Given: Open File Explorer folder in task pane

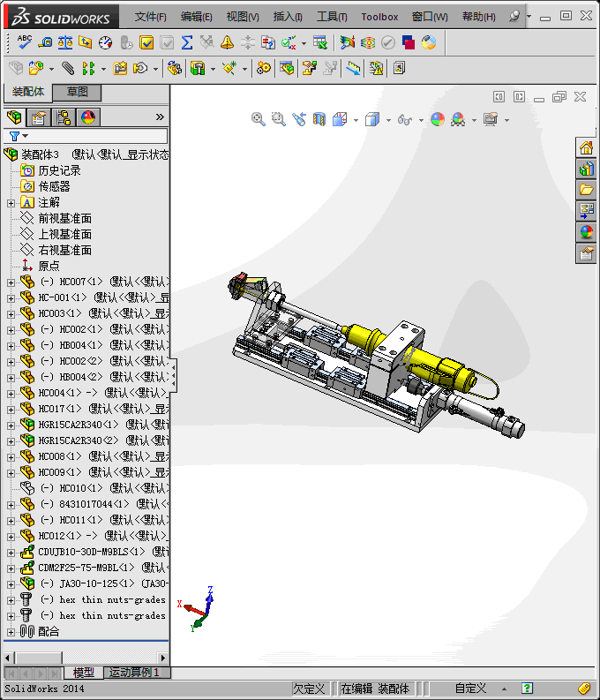Looking at the screenshot, I should coord(586,190).
